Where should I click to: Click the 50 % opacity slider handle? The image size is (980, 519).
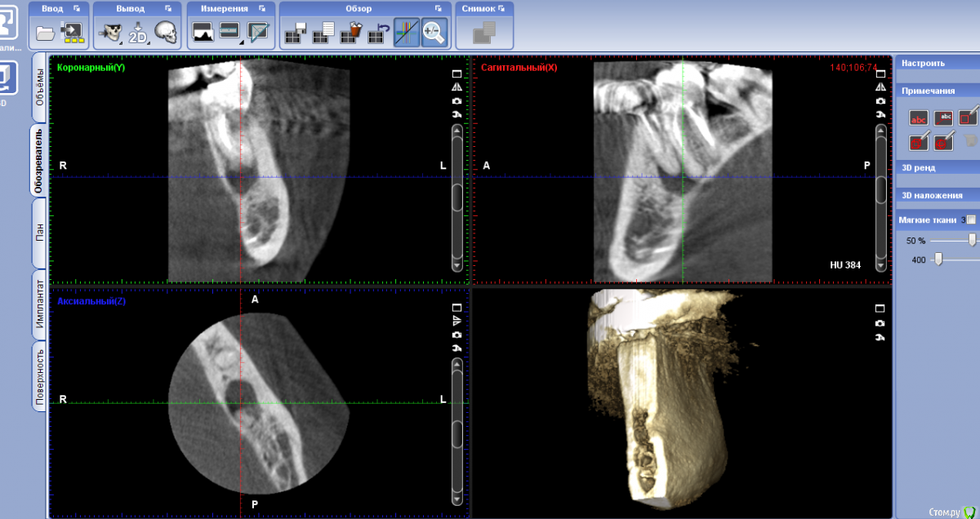(972, 240)
